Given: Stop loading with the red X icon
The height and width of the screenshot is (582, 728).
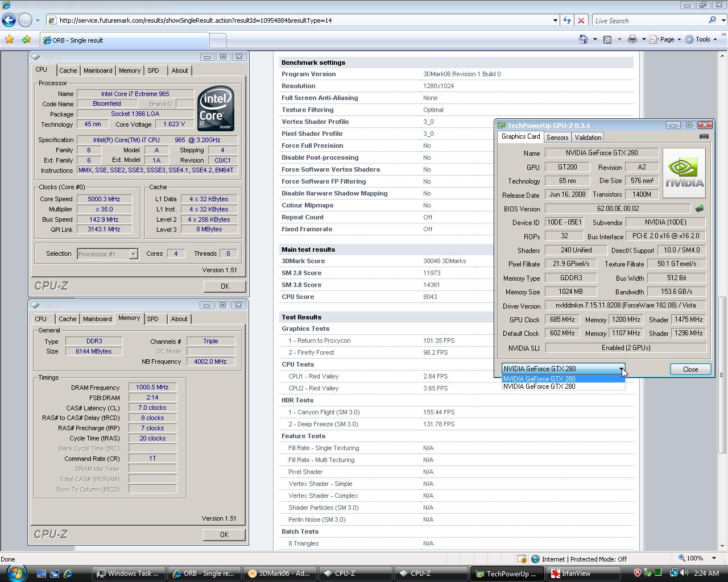Looking at the screenshot, I should pos(581,20).
